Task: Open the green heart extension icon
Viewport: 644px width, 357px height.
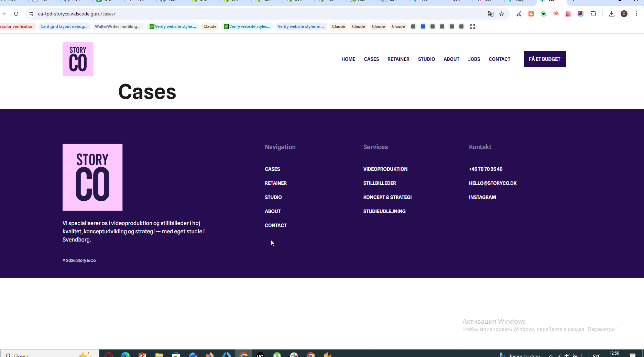Action: click(544, 14)
